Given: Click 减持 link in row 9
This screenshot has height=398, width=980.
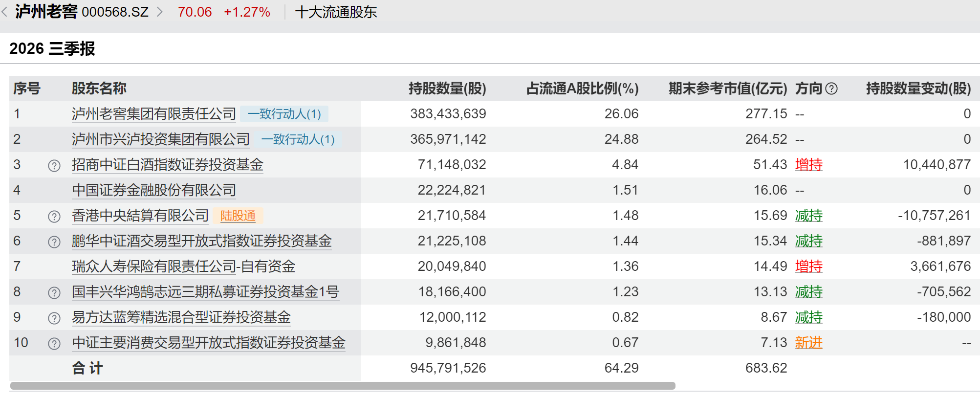Looking at the screenshot, I should pos(809,317).
